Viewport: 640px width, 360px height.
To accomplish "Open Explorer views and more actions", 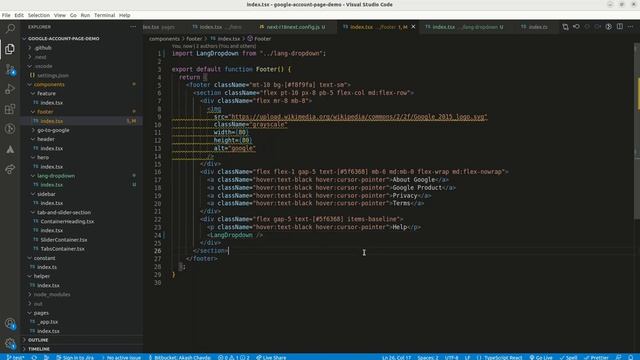I will click(133, 27).
